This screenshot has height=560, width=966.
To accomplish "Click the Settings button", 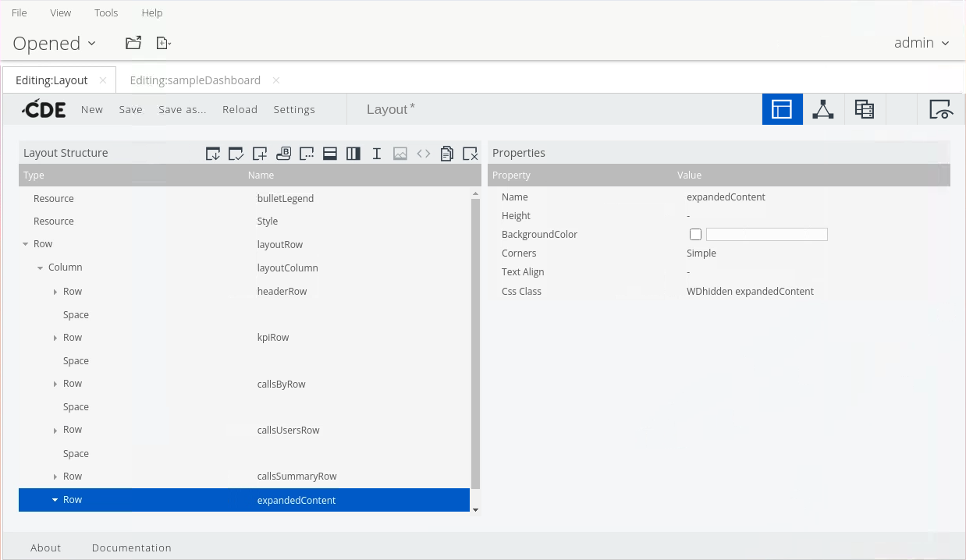I will click(294, 109).
